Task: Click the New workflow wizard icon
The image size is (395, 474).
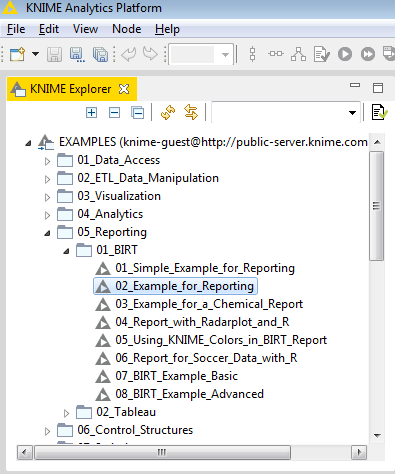Action: point(18,54)
